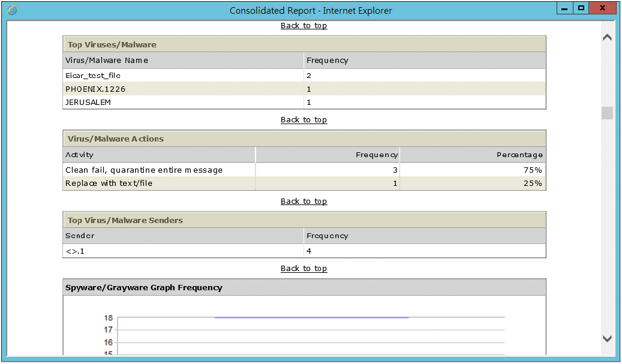This screenshot has width=622, height=364.
Task: Maximize the Consolidated Report window
Action: click(x=581, y=8)
